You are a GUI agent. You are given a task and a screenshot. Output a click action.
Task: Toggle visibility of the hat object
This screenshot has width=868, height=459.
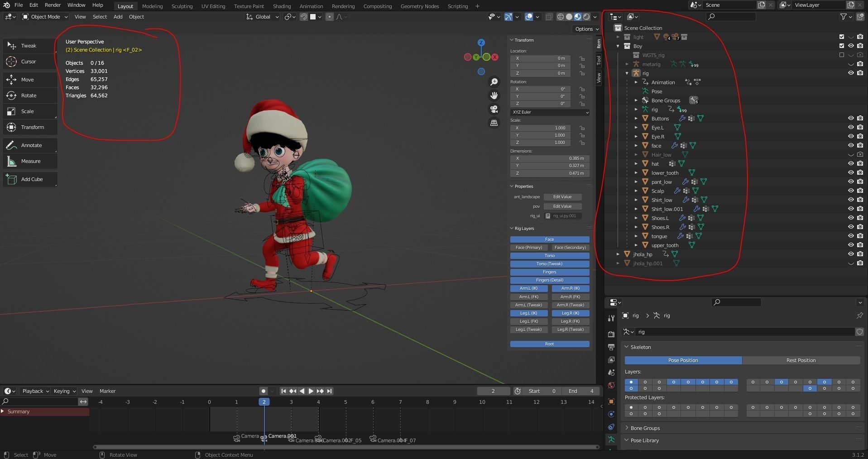tap(851, 163)
